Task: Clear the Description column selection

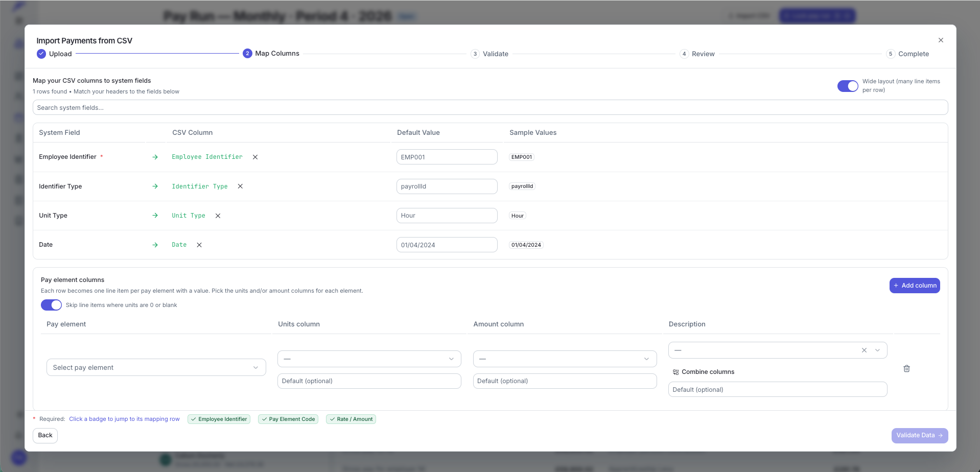Action: click(864, 350)
